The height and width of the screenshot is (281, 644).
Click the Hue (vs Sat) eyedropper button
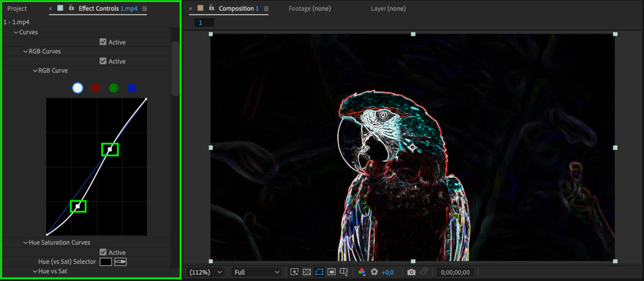(x=120, y=262)
